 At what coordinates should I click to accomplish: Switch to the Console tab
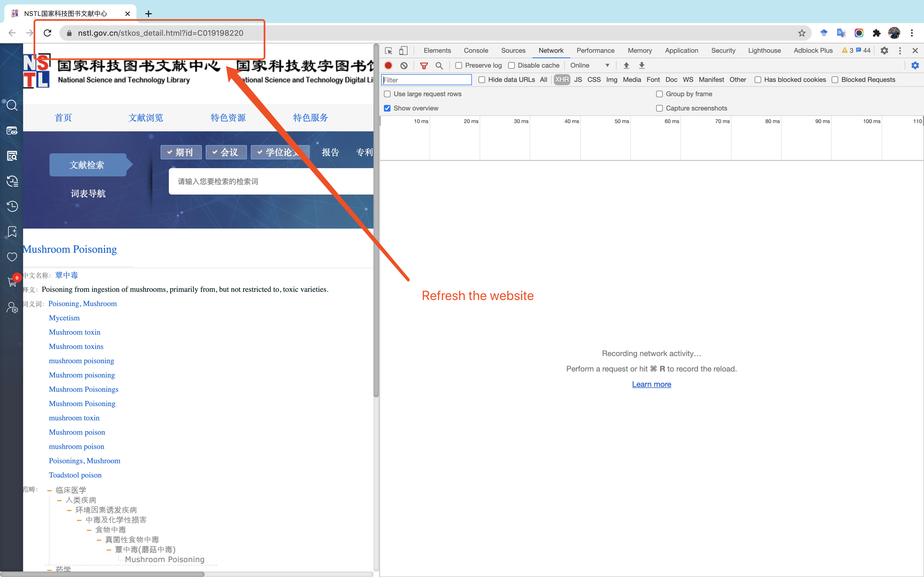[476, 50]
